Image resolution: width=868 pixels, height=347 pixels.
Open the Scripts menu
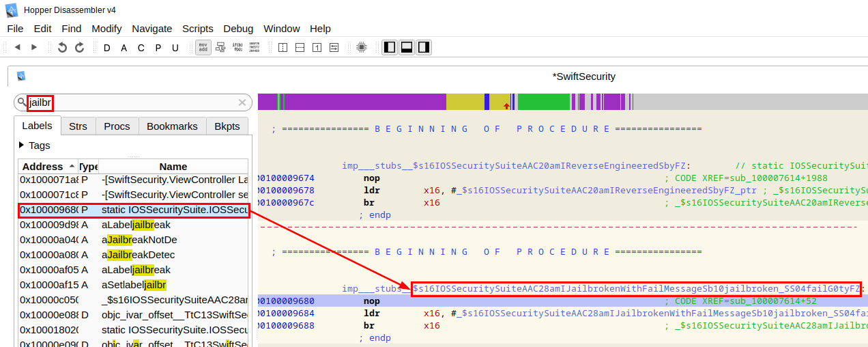tap(198, 29)
